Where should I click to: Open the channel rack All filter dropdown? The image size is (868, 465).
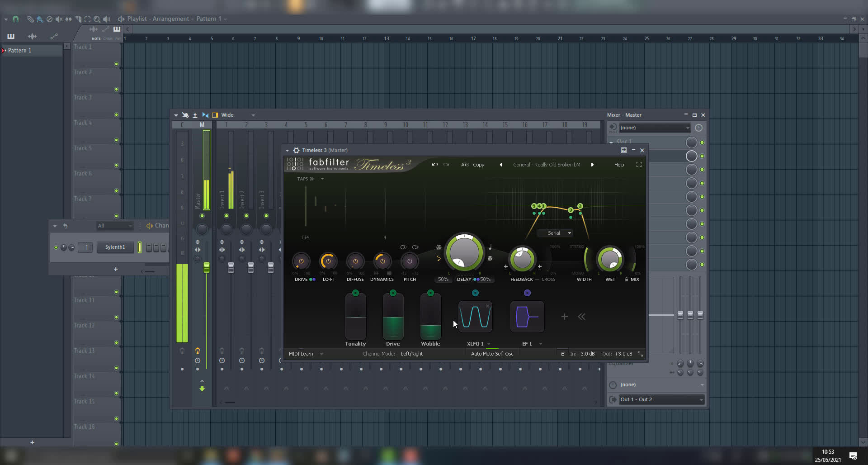115,226
